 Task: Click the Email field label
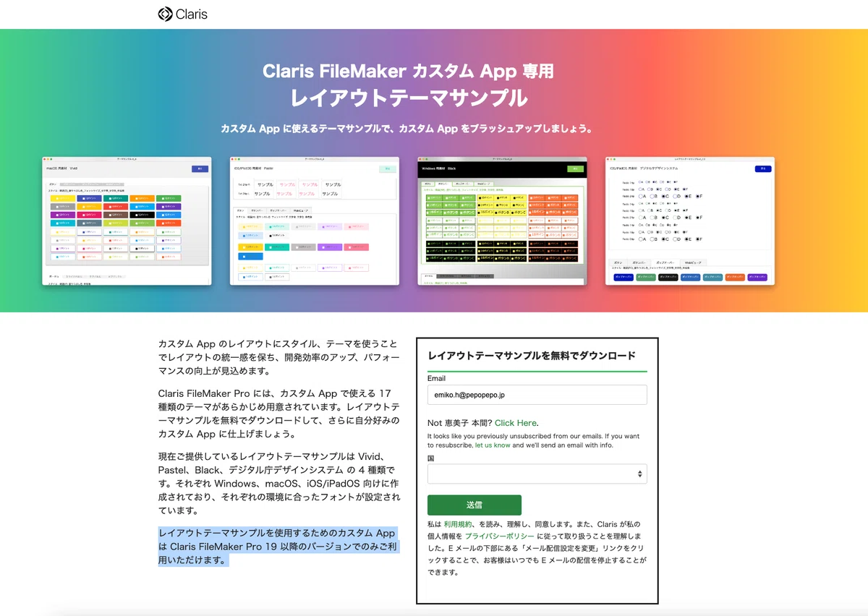[436, 378]
